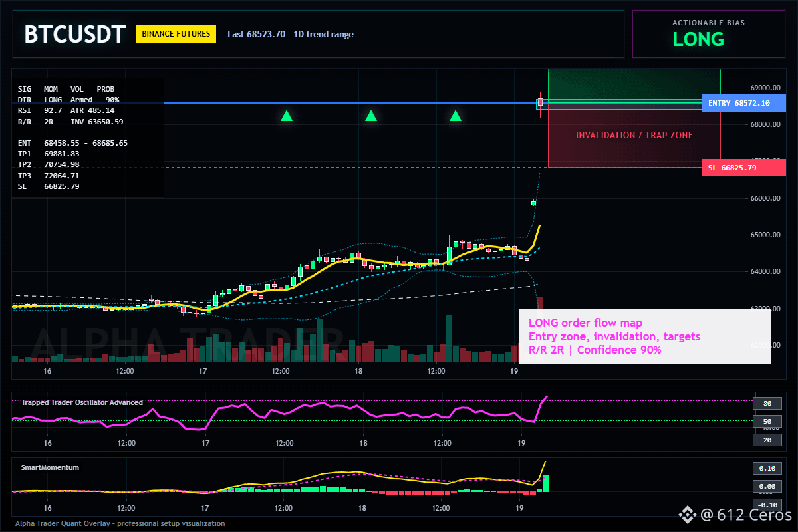Click the INVALIDATION / TRAP ZONE label
Screen dimensions: 798x532
pos(634,135)
